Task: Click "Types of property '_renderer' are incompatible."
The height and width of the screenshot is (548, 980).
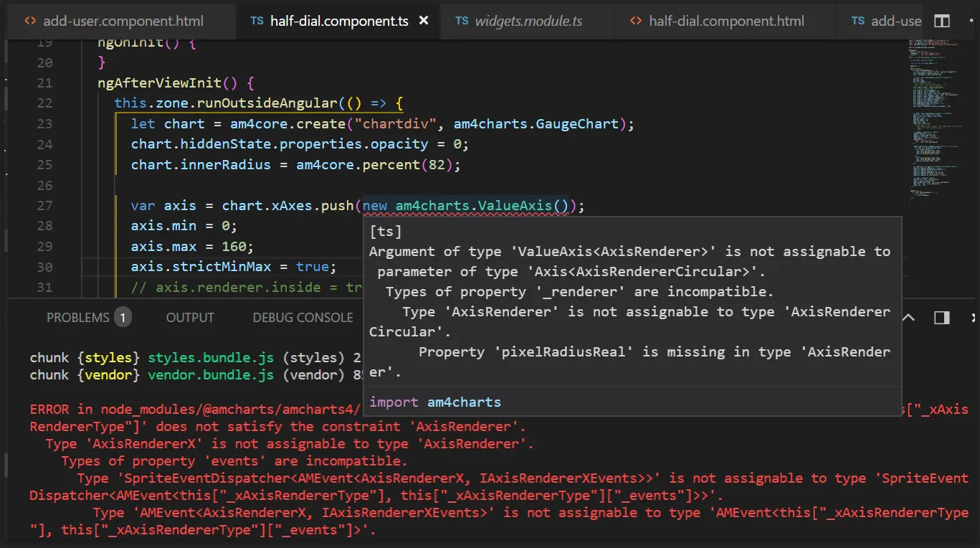Action: 580,291
